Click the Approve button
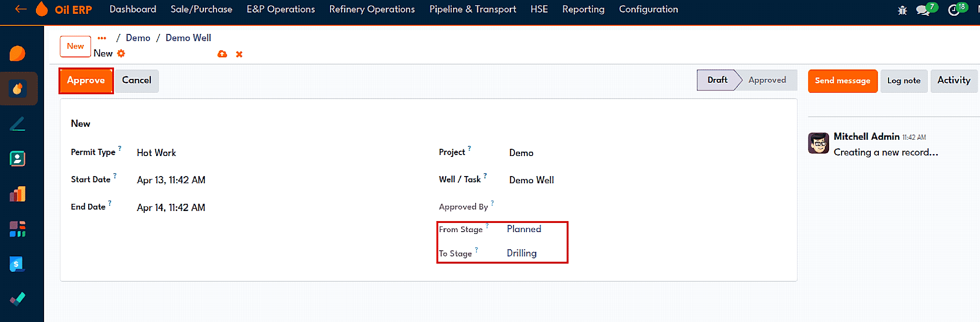 [86, 80]
